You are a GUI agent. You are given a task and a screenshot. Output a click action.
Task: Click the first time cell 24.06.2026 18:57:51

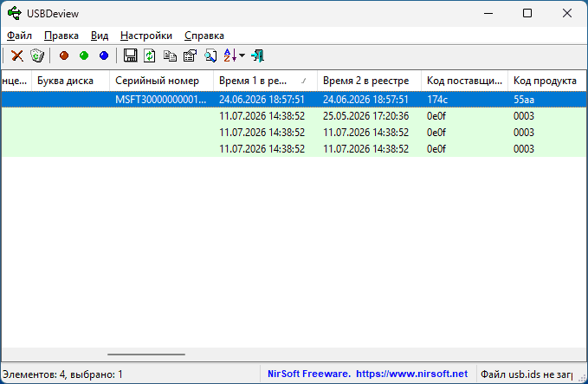click(262, 100)
